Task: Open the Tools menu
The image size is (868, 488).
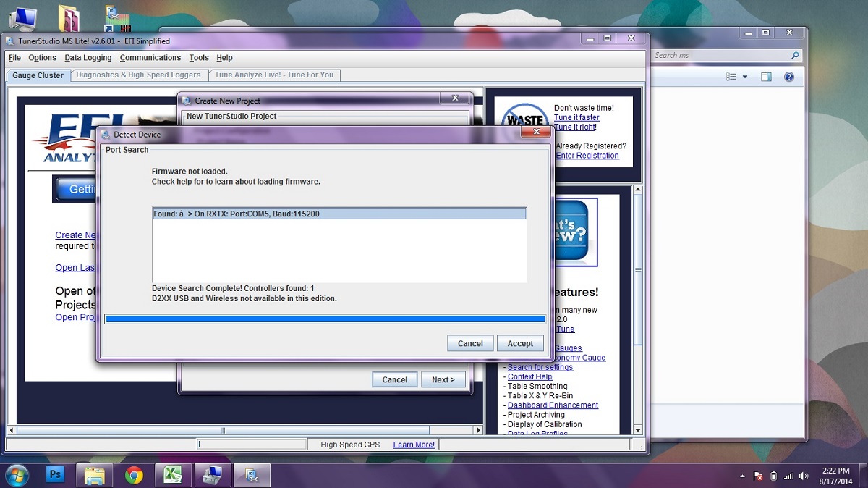Action: tap(199, 58)
